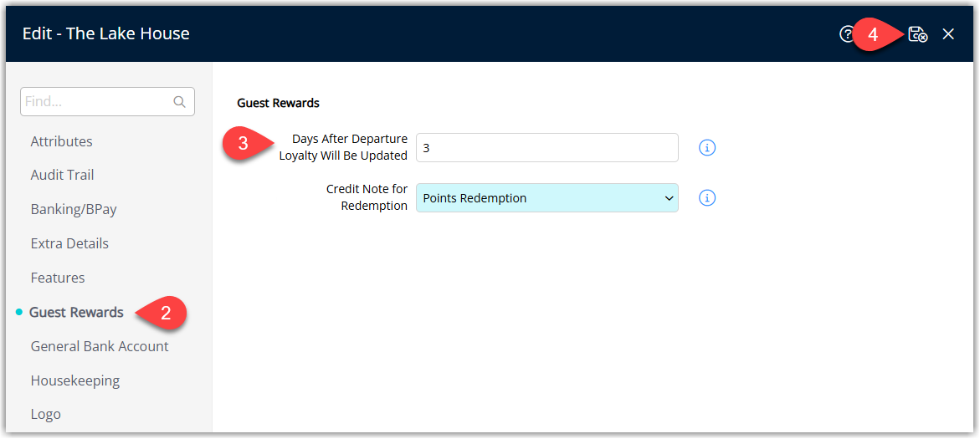Click info icon beside Days After Departure field
This screenshot has width=980, height=439.
(x=707, y=148)
